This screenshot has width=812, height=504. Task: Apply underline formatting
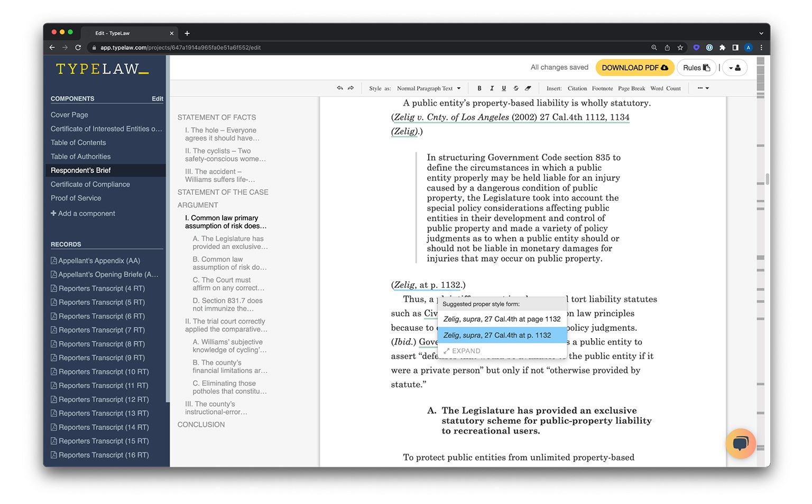pos(504,88)
